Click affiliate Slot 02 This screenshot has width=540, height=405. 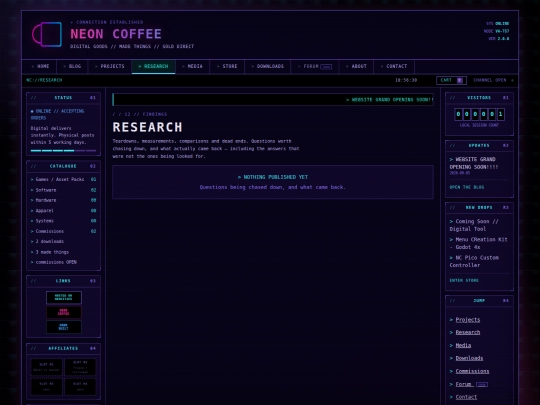click(80, 367)
